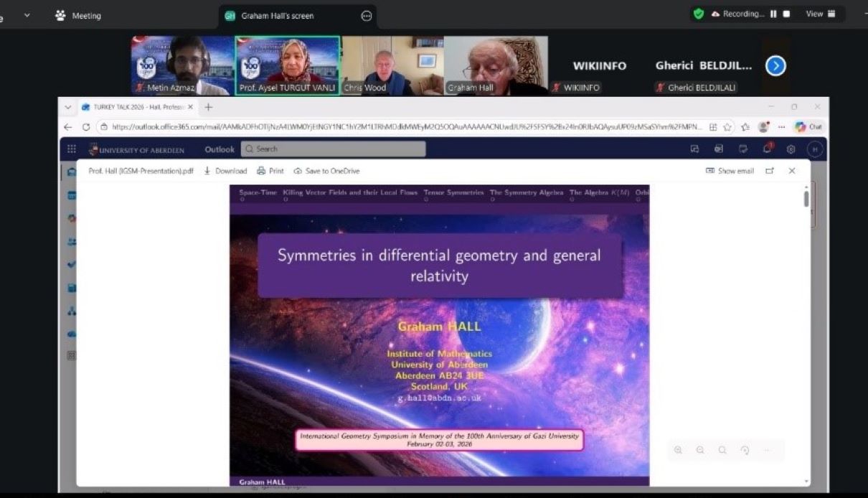
Task: Switch to the Graham Hall's screen tab
Action: 277,14
